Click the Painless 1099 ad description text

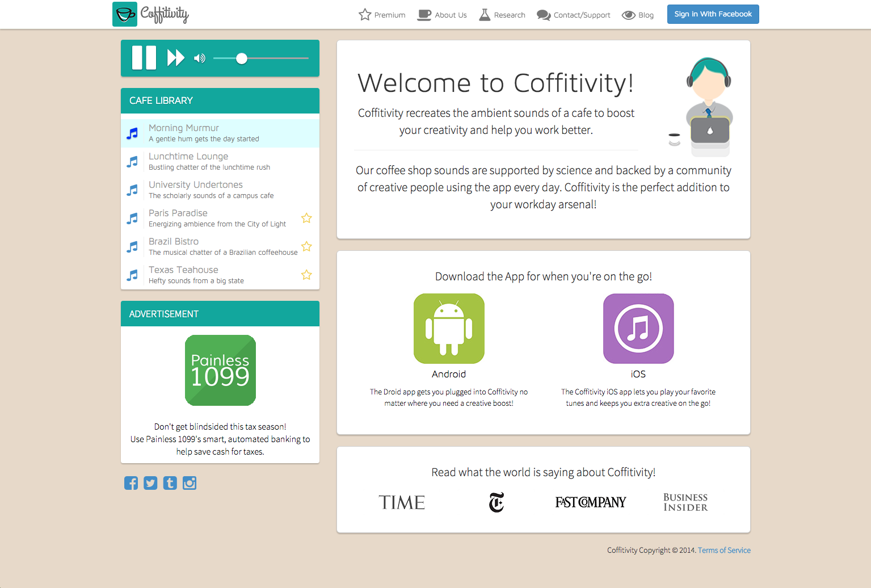point(220,439)
